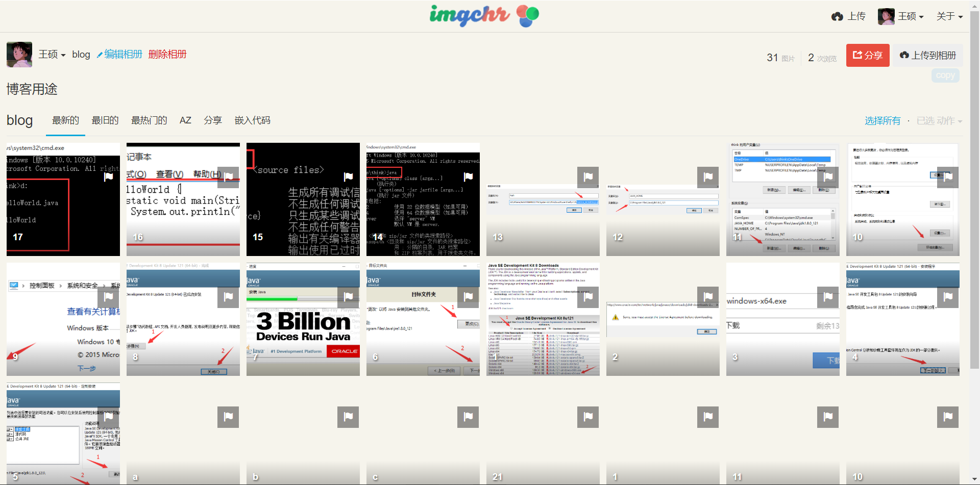980x485 pixels.
Task: Open the 嵌入代码 tab
Action: [253, 120]
